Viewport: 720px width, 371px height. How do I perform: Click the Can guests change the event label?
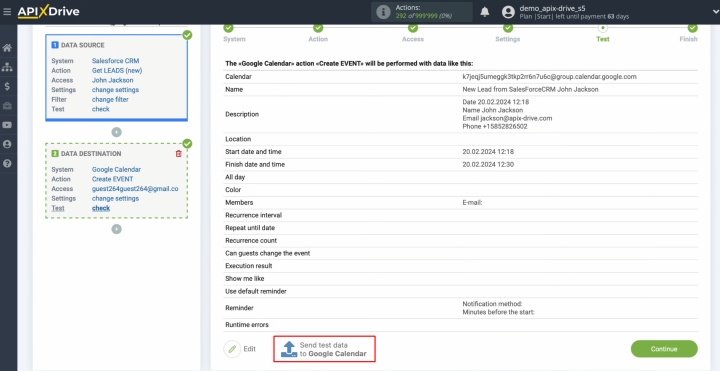coord(268,253)
